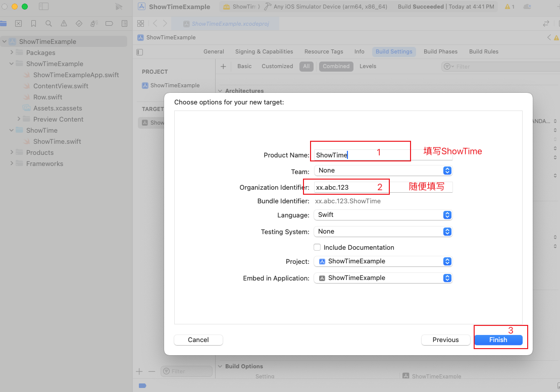Click the Product Name field
This screenshot has width=560, height=392.
[383, 155]
